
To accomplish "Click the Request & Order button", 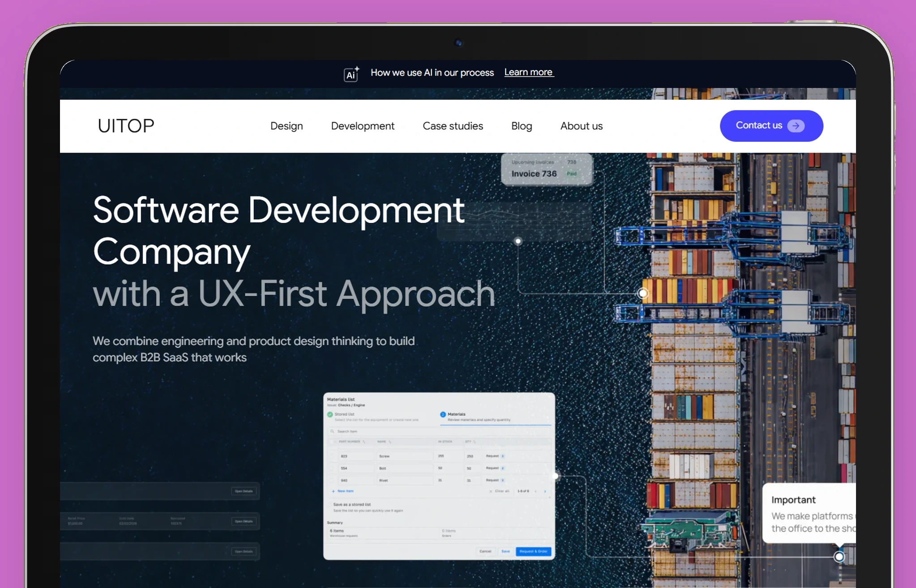I will pyautogui.click(x=533, y=551).
